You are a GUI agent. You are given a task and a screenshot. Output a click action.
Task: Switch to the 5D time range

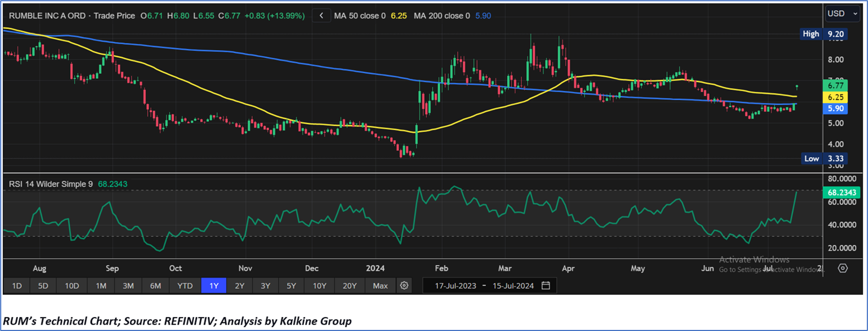[x=43, y=286]
